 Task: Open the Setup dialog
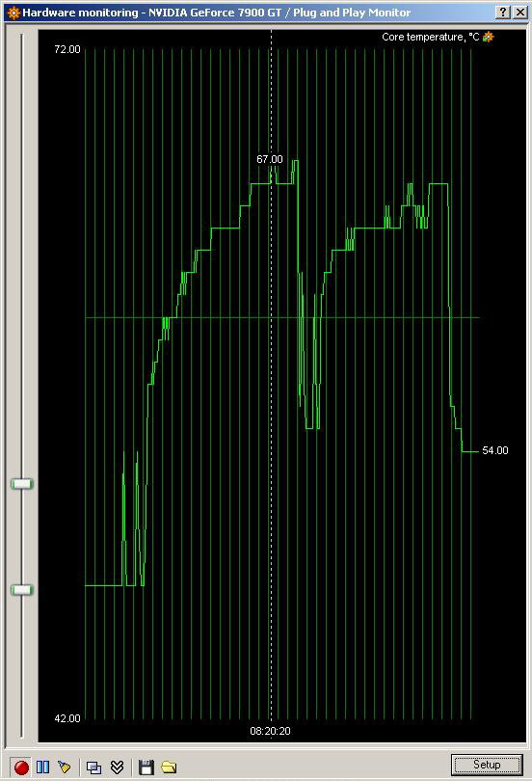click(x=487, y=765)
